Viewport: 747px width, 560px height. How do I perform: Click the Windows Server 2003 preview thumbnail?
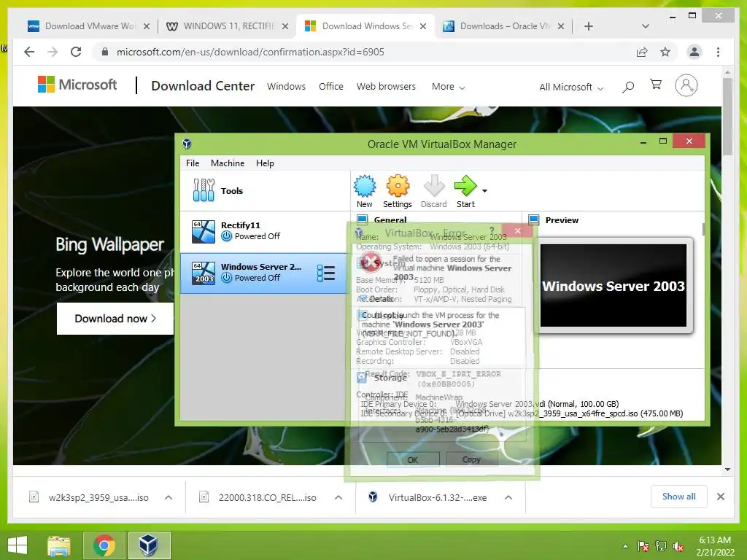tap(613, 286)
